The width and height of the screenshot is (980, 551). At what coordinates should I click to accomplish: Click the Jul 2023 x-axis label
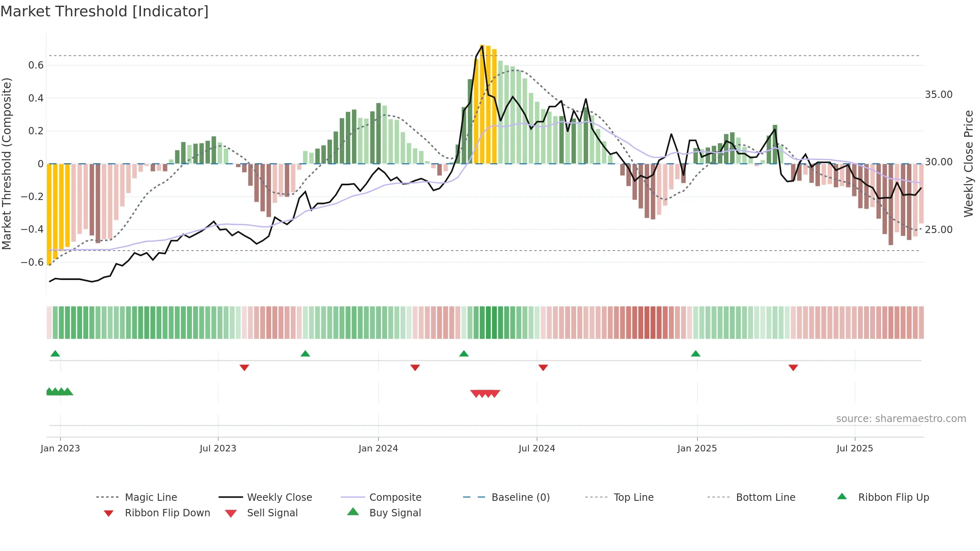(218, 448)
